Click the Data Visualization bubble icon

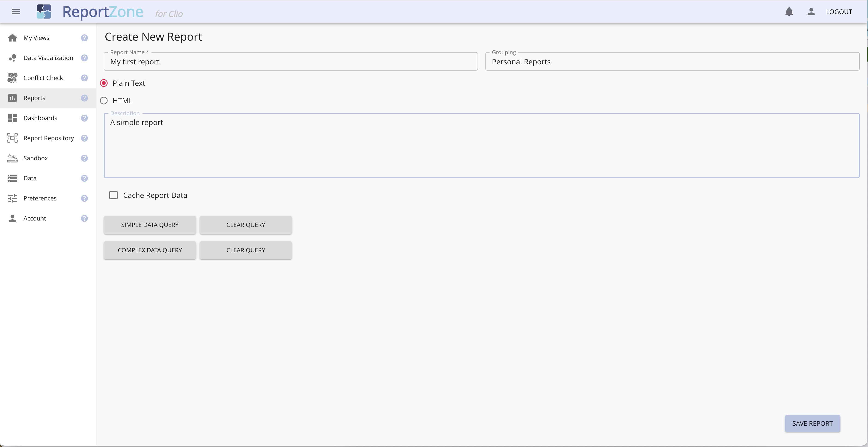12,58
